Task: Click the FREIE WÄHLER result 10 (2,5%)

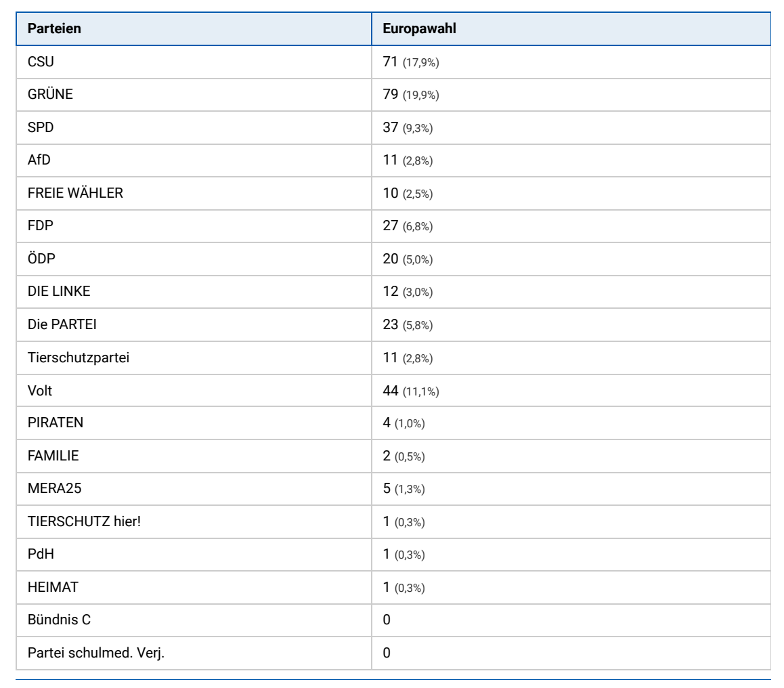Action: [408, 193]
